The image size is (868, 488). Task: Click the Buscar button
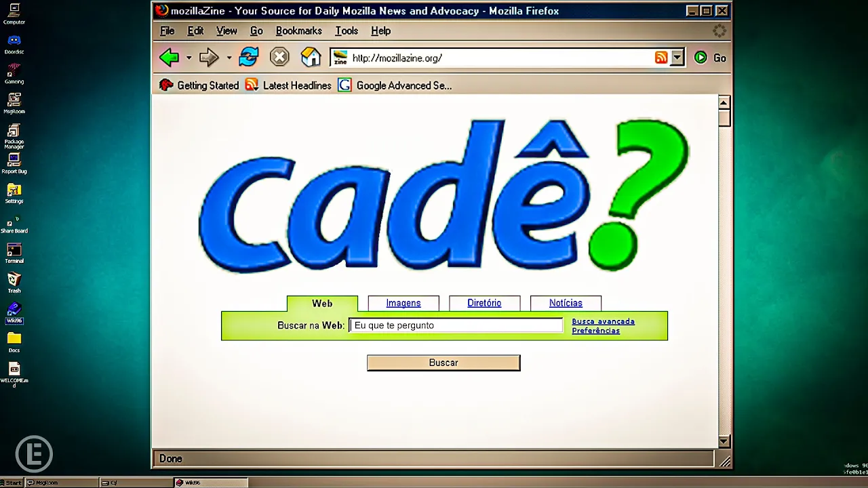[443, 363]
